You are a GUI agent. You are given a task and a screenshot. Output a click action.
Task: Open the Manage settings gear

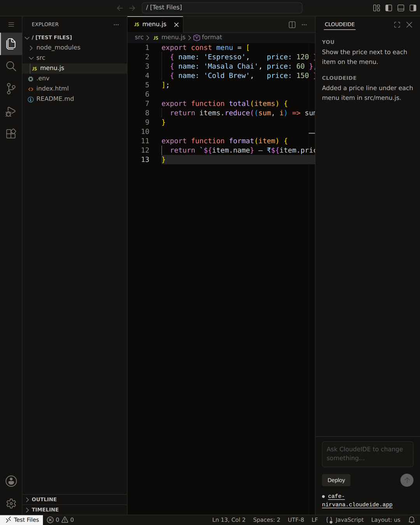pos(11,504)
